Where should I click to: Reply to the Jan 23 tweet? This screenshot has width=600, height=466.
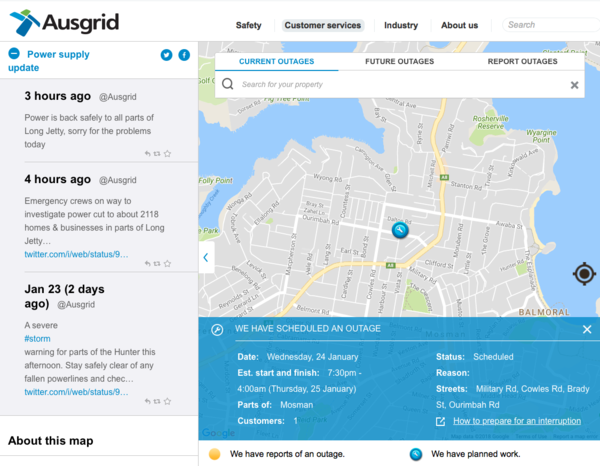pyautogui.click(x=148, y=401)
